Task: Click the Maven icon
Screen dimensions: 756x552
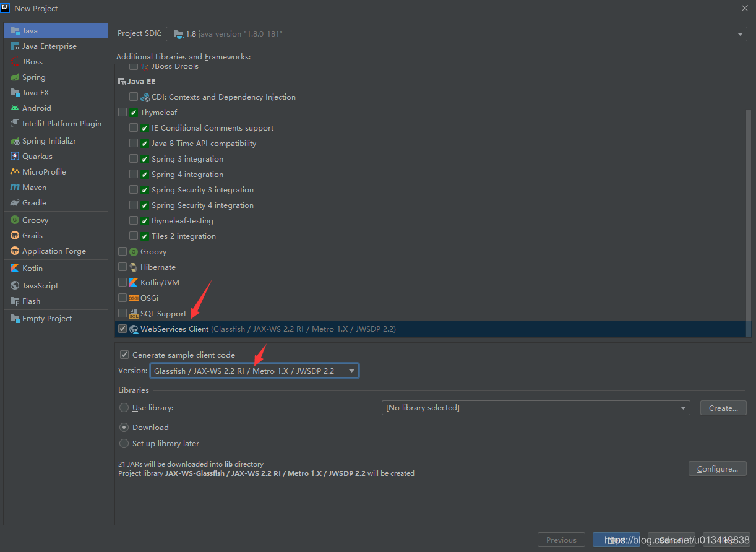Action: (x=15, y=187)
